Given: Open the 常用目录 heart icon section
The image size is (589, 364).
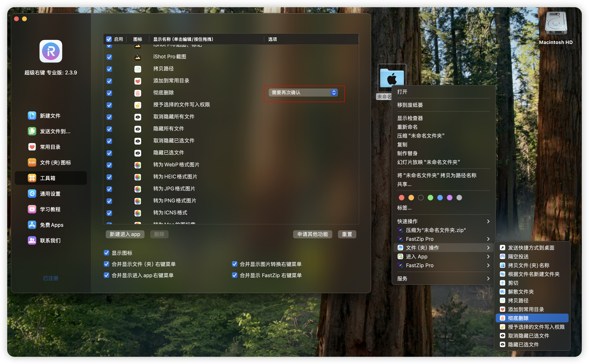Looking at the screenshot, I should tap(32, 147).
